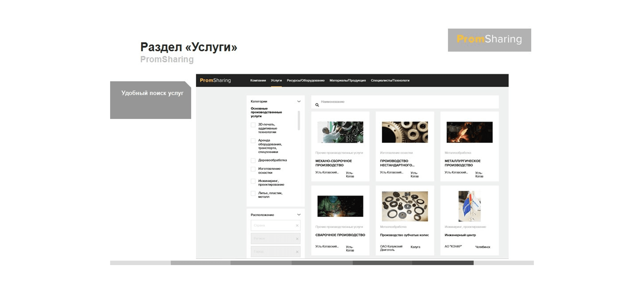This screenshot has height=291, width=644.
Task: Open flags image of Инженерный центр card
Action: [469, 206]
